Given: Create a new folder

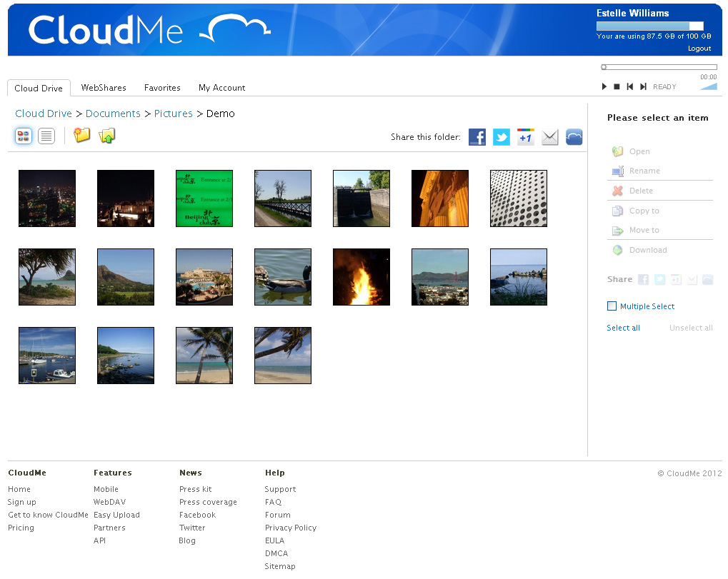Looking at the screenshot, I should pyautogui.click(x=81, y=135).
